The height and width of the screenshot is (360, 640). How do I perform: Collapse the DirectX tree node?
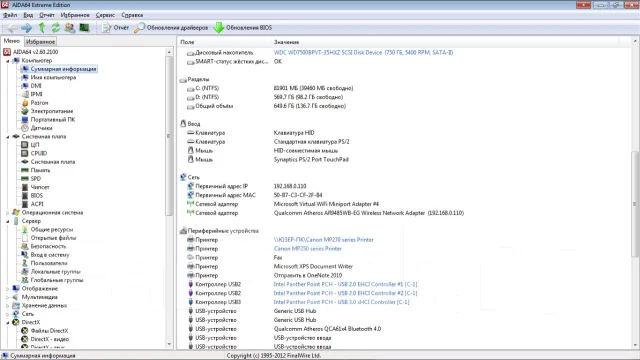click(x=8, y=322)
